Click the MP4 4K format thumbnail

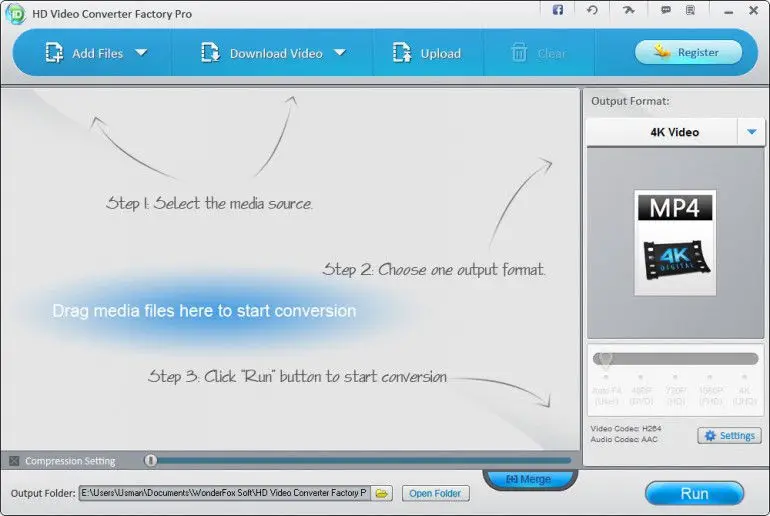click(675, 243)
